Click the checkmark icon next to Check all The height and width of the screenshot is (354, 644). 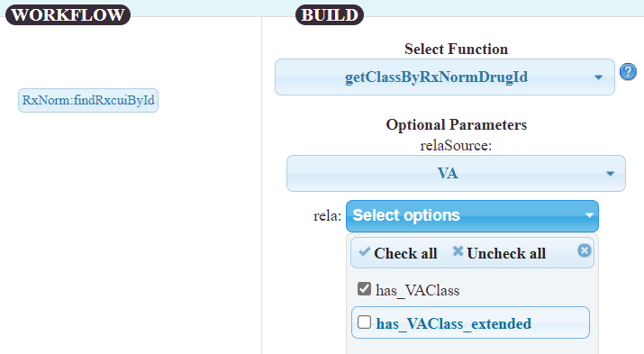click(364, 251)
